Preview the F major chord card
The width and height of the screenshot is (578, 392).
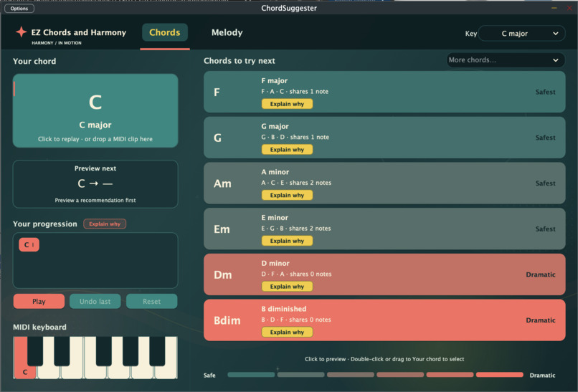[384, 92]
